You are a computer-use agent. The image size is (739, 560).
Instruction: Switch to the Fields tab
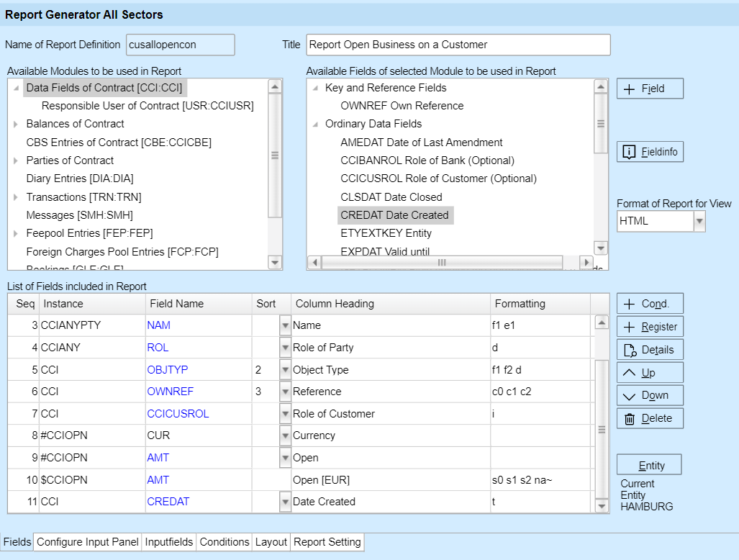(x=17, y=542)
